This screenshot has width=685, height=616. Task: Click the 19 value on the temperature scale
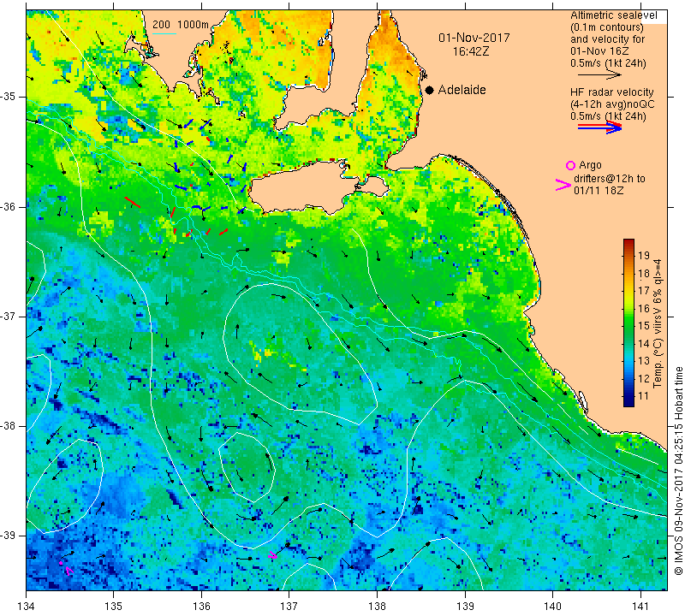[x=644, y=256]
